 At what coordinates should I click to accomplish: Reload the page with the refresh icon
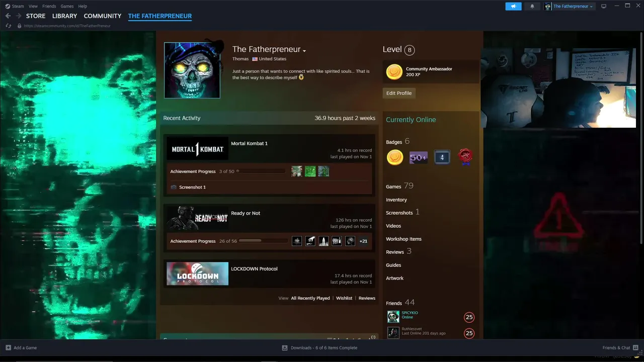[8, 26]
